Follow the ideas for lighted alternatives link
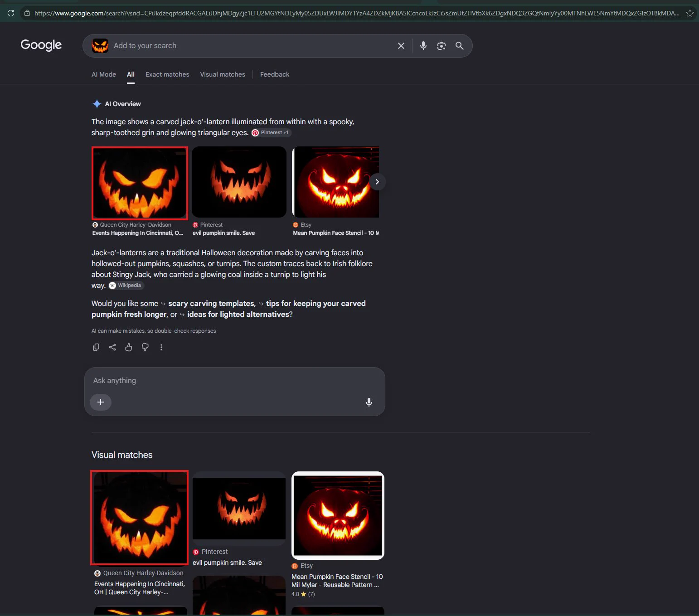The image size is (699, 616). click(238, 315)
